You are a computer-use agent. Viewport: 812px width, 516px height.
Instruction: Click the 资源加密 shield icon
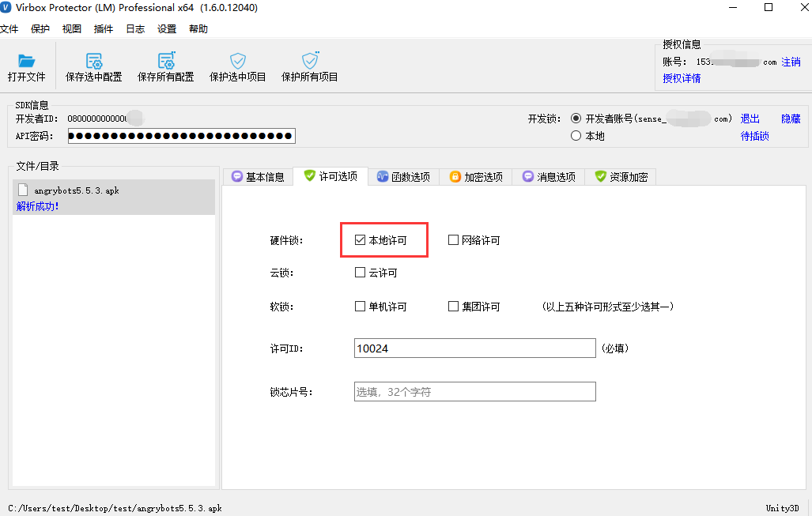pyautogui.click(x=600, y=176)
